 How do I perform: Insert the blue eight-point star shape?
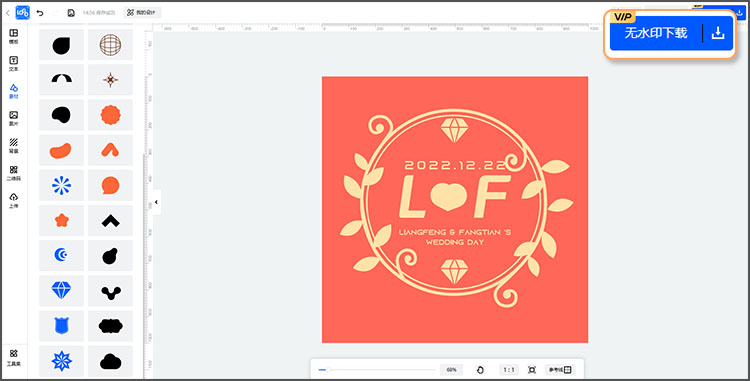coord(61,361)
